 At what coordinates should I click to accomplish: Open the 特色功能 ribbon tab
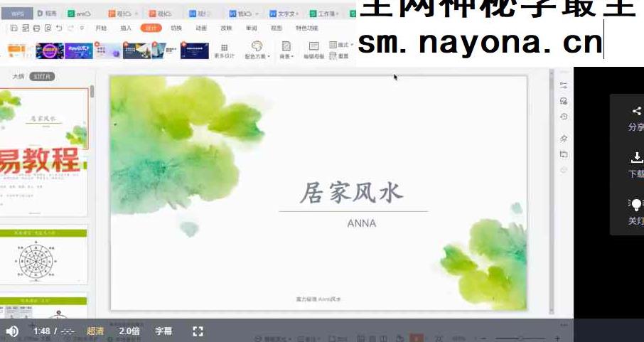click(x=307, y=28)
